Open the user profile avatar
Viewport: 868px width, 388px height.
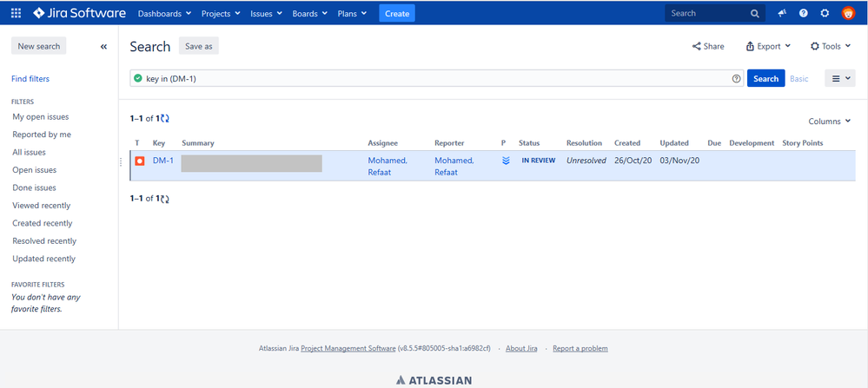coord(848,13)
